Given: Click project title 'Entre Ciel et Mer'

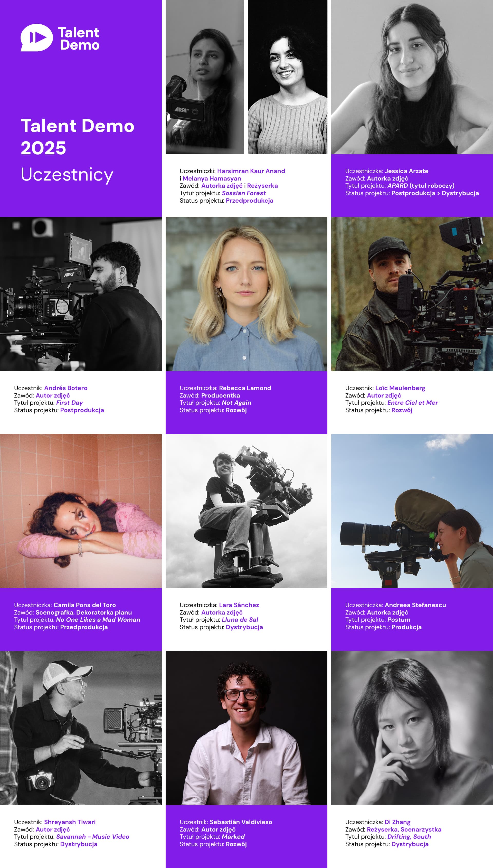Looking at the screenshot, I should pos(412,402).
